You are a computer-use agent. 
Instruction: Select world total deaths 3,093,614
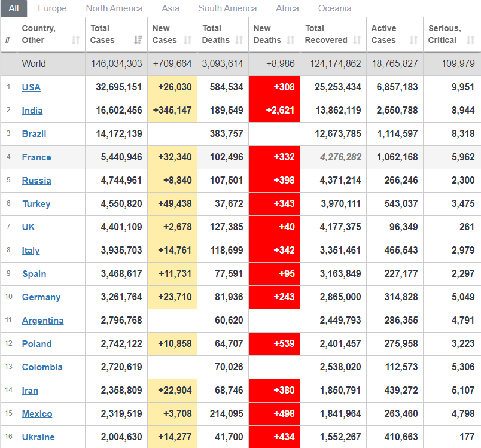pyautogui.click(x=223, y=63)
